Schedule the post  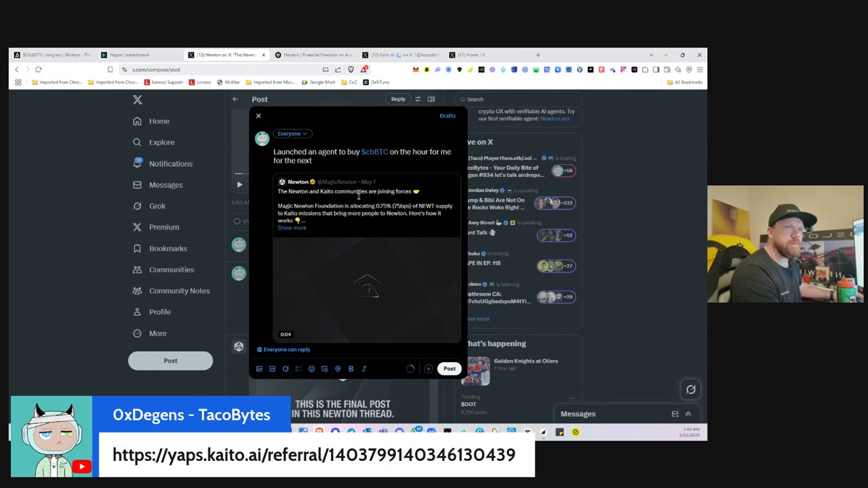[325, 369]
